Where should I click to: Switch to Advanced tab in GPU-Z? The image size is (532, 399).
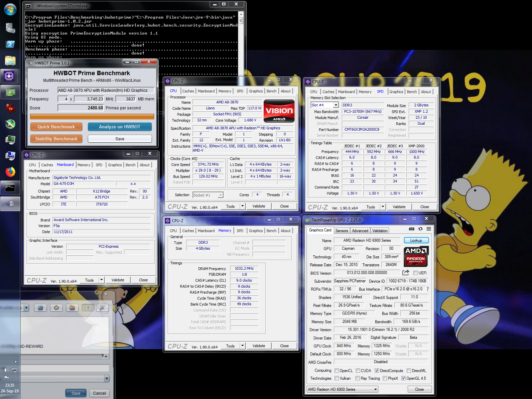[360, 231]
